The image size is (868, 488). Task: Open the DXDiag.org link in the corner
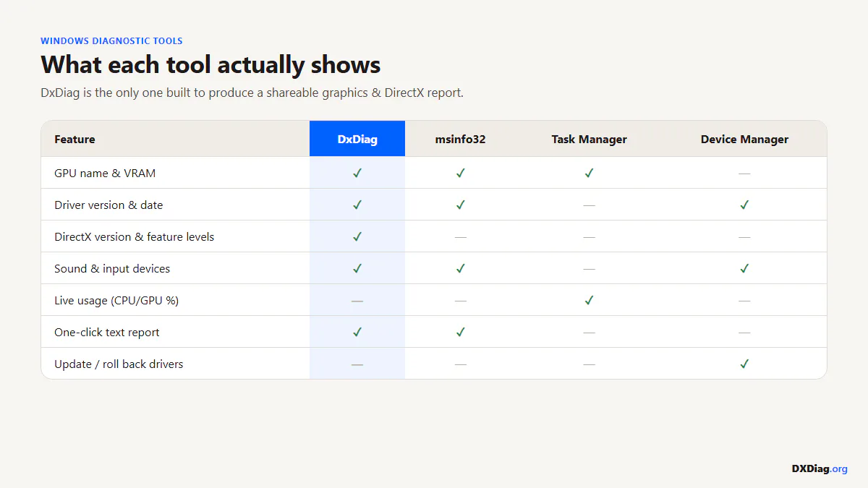pyautogui.click(x=820, y=468)
